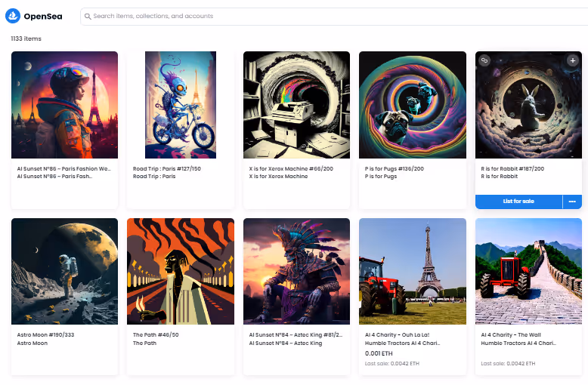Click the List for sale button

518,202
